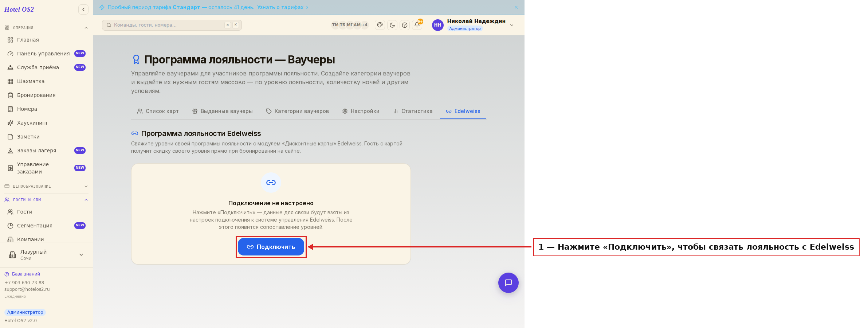Switch to the Статистика tab
The width and height of the screenshot is (868, 328).
(x=413, y=111)
